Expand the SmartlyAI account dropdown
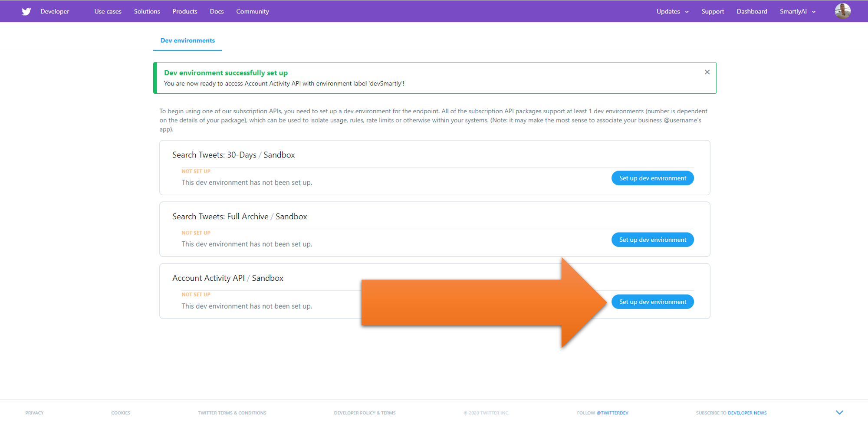Image resolution: width=868 pixels, height=424 pixels. (x=798, y=12)
